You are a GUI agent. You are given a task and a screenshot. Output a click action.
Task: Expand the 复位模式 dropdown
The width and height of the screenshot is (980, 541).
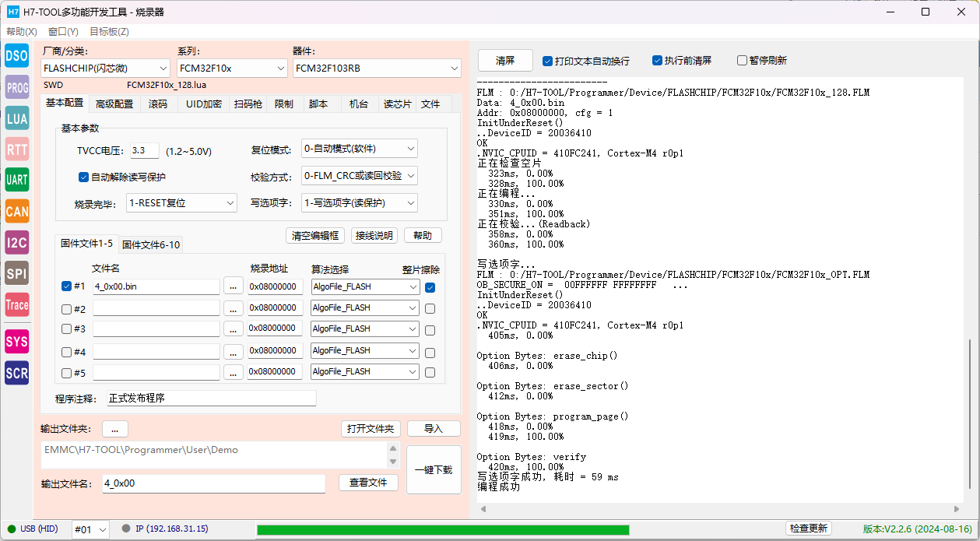click(360, 149)
